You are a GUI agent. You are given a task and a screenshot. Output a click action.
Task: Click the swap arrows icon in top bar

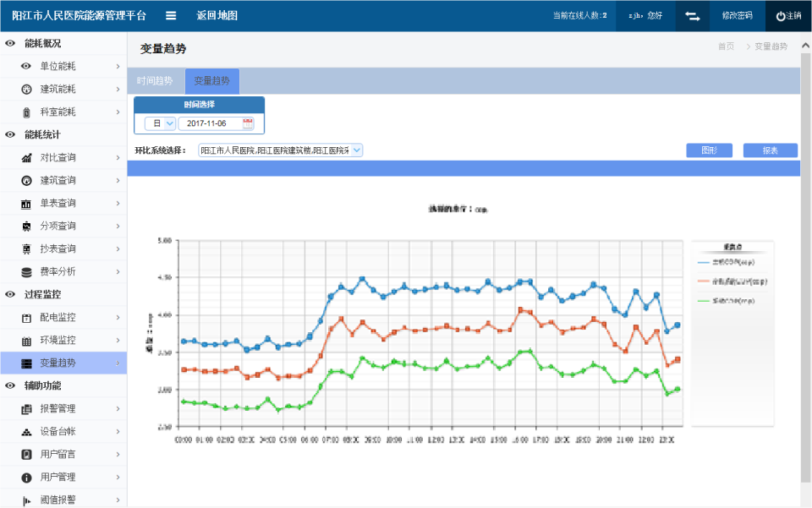pos(692,15)
